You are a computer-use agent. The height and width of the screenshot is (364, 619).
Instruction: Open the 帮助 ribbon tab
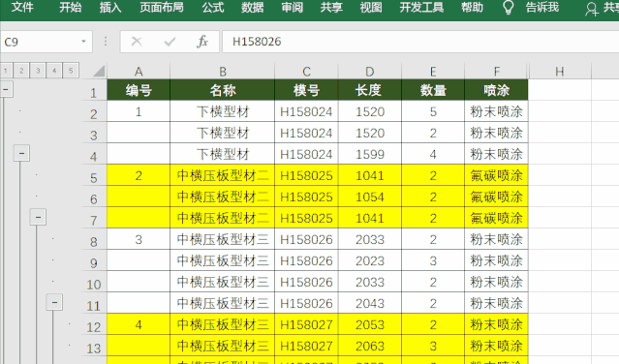(x=472, y=7)
